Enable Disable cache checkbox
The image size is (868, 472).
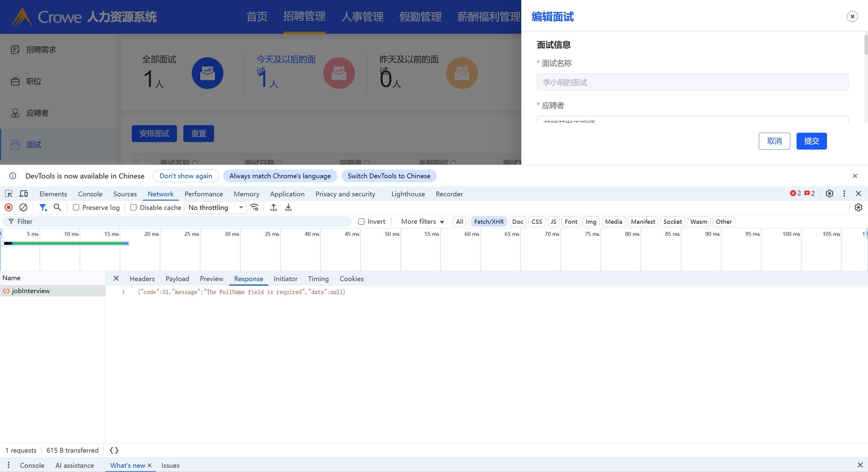pos(134,208)
